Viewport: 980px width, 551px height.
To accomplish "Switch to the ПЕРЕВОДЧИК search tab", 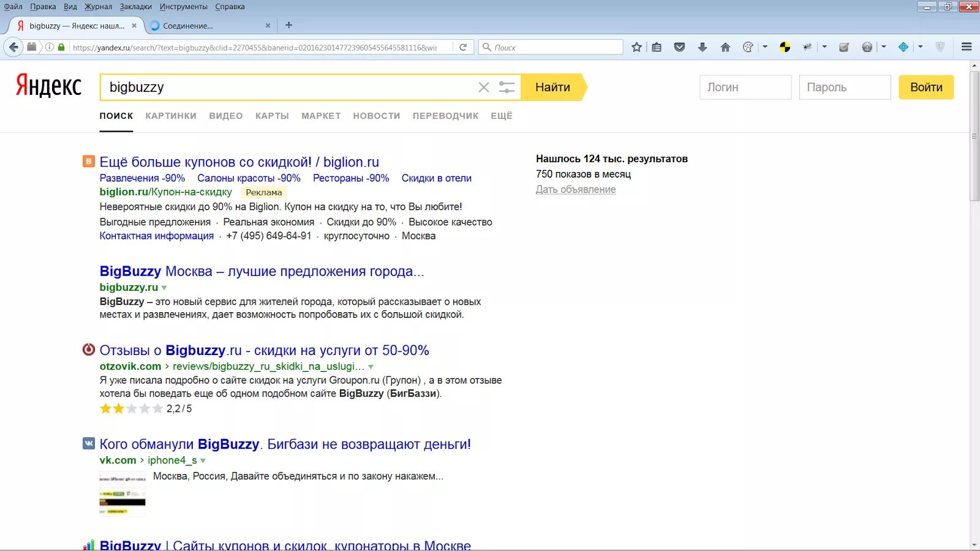I will (x=445, y=116).
